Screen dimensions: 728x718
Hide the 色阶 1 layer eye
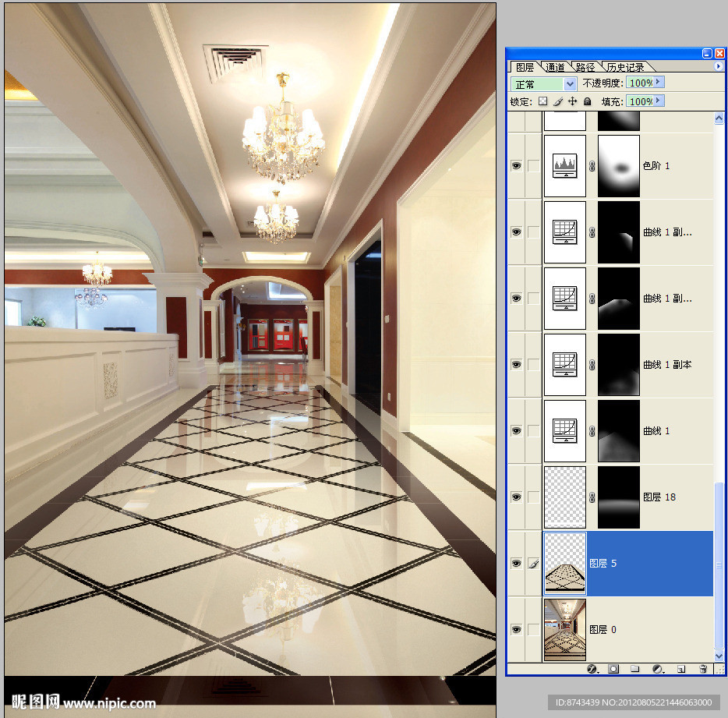(x=516, y=166)
